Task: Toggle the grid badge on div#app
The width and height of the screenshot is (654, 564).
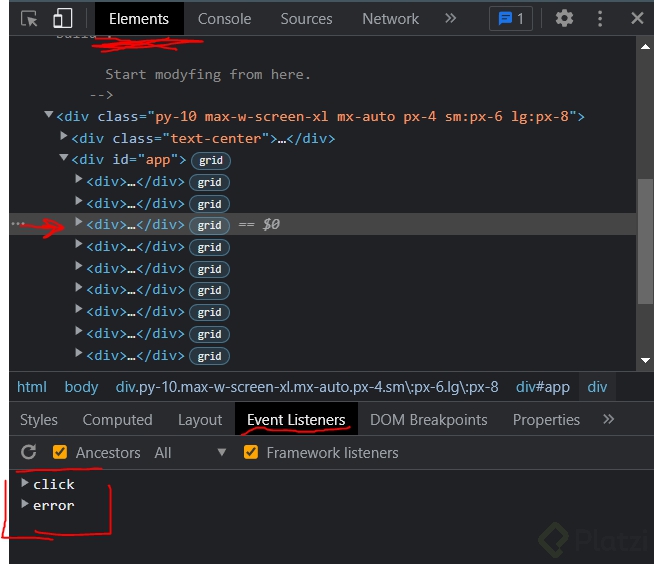Action: (211, 161)
